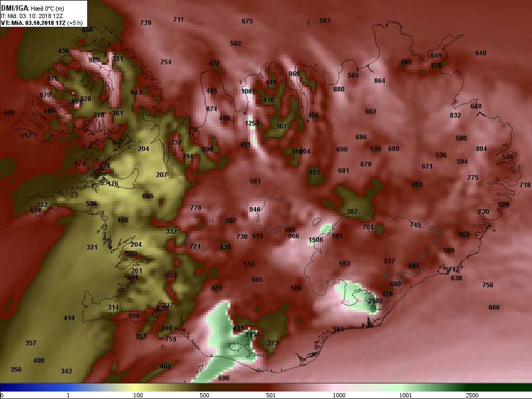
Task: Select the 666 value offshore
Action: pyautogui.click(x=494, y=307)
